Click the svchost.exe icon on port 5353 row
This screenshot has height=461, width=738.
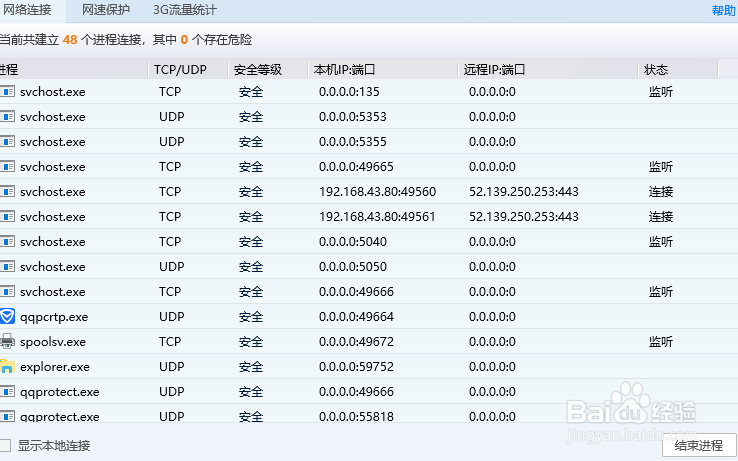[7, 116]
